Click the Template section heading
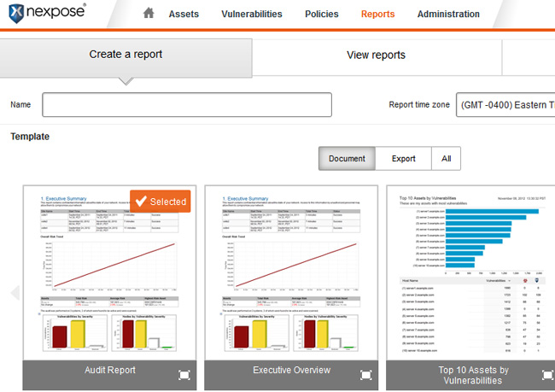This screenshot has width=555, height=392. point(30,137)
